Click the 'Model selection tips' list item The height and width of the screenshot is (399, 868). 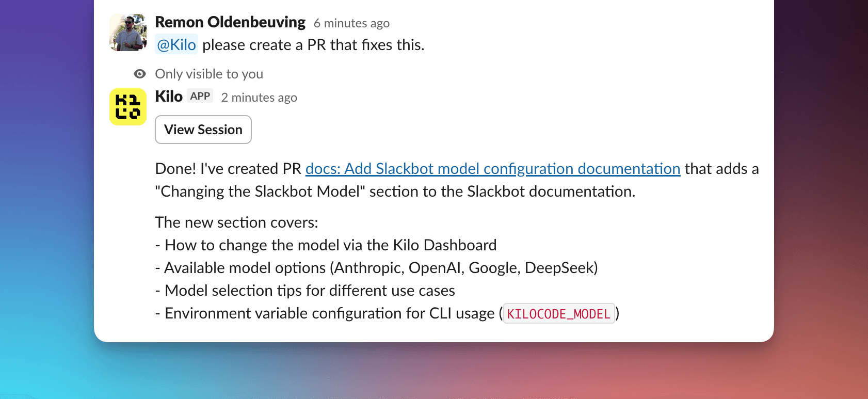pyautogui.click(x=304, y=290)
